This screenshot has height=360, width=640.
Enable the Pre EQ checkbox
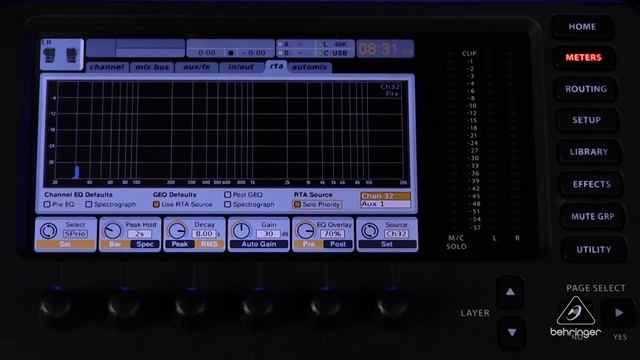47,204
